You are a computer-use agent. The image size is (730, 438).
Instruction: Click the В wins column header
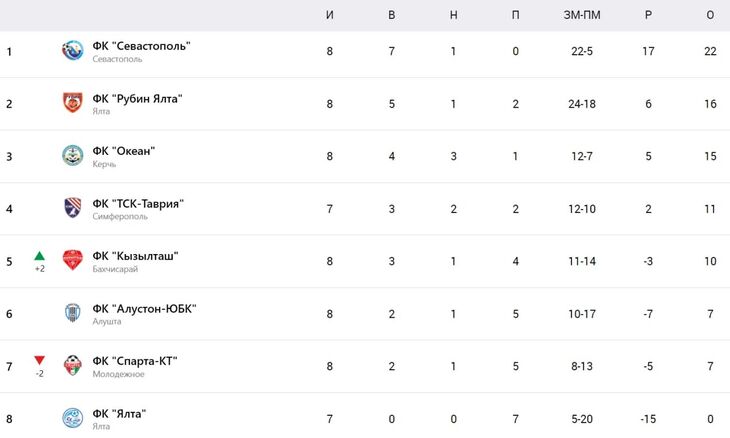click(392, 15)
